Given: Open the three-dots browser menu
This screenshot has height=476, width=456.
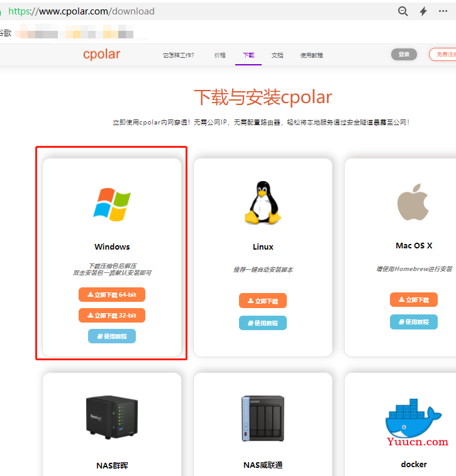Looking at the screenshot, I should pos(443,11).
